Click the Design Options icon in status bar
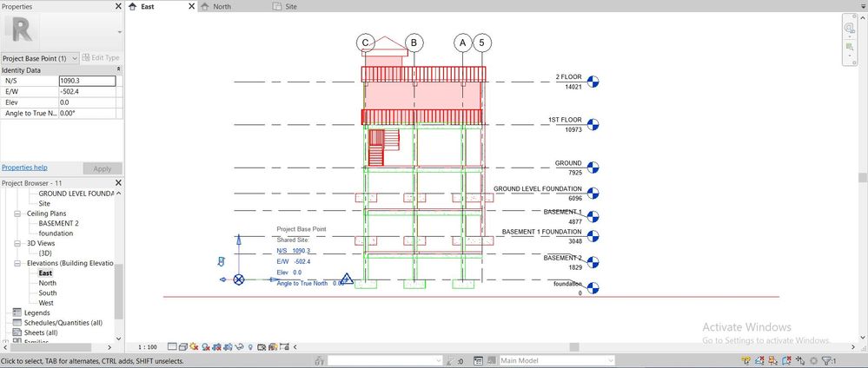 [478, 361]
